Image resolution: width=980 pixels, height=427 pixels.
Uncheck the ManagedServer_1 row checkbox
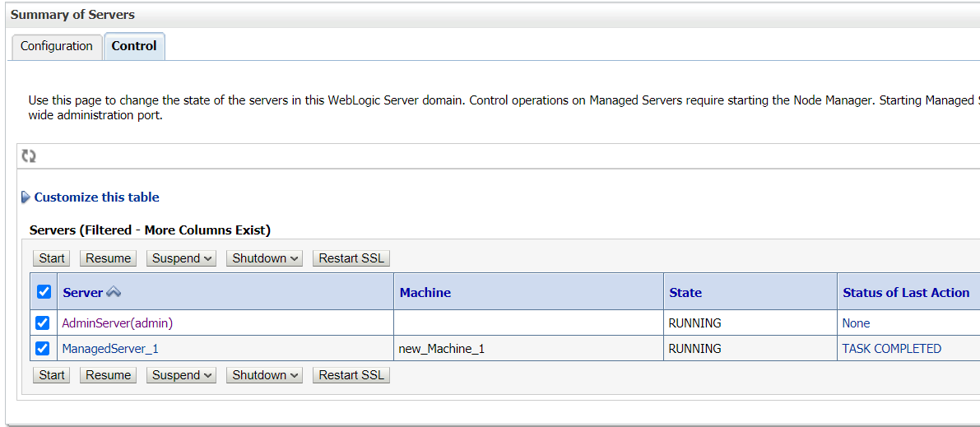[x=43, y=348]
